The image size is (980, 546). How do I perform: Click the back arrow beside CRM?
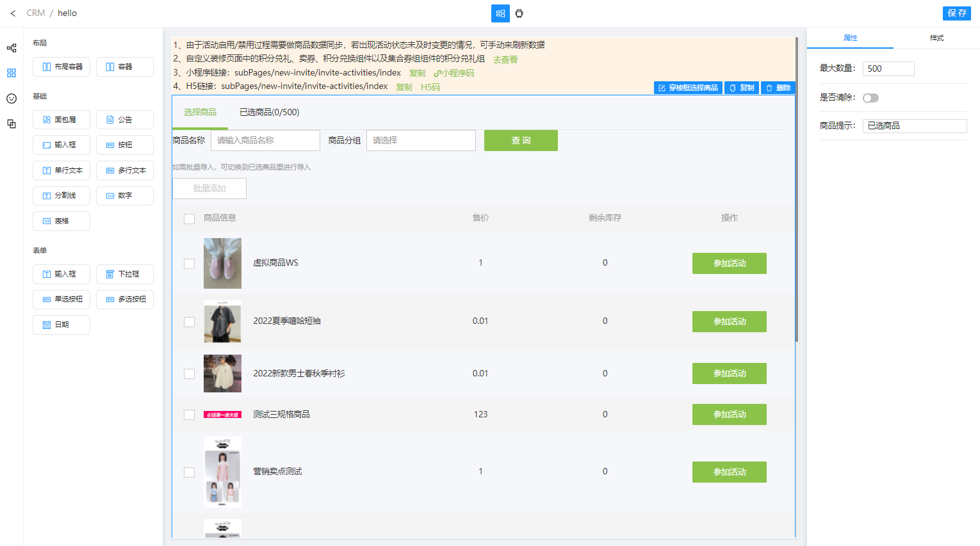pos(13,13)
